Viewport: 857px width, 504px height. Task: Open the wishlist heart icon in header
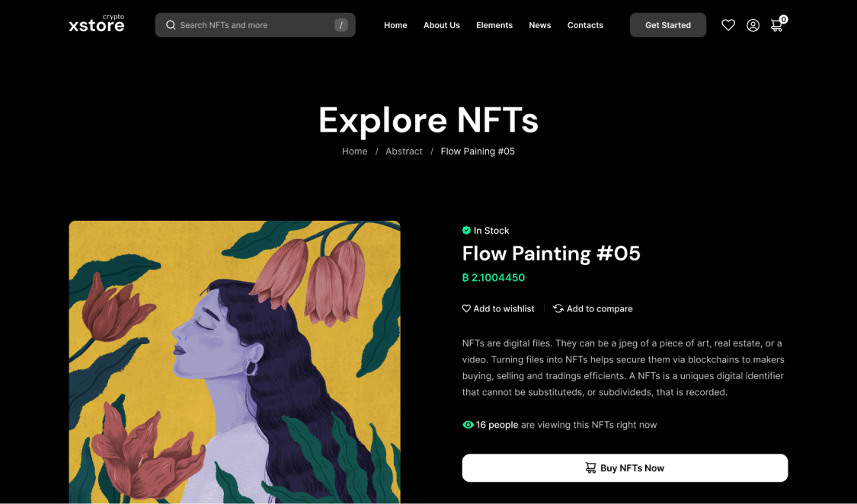tap(728, 25)
